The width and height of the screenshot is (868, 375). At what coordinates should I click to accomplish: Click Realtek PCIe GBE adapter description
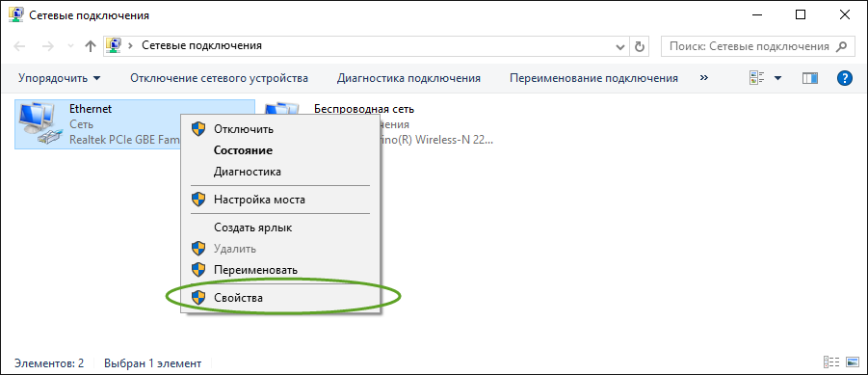[x=124, y=140]
